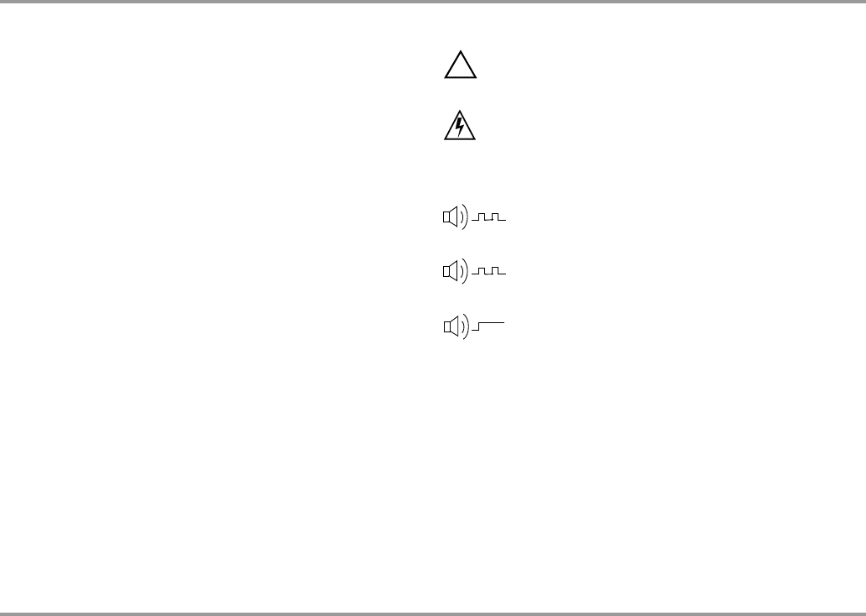Viewport: 866px width, 616px height.
Task: Click the first pulse of the middle waveform
Action: [x=482, y=271]
